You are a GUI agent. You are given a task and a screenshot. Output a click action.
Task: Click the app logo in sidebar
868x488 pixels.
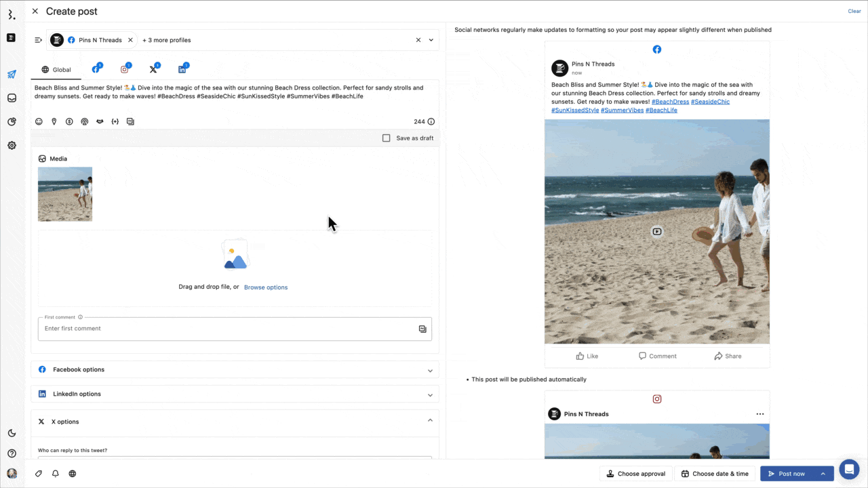tap(11, 15)
